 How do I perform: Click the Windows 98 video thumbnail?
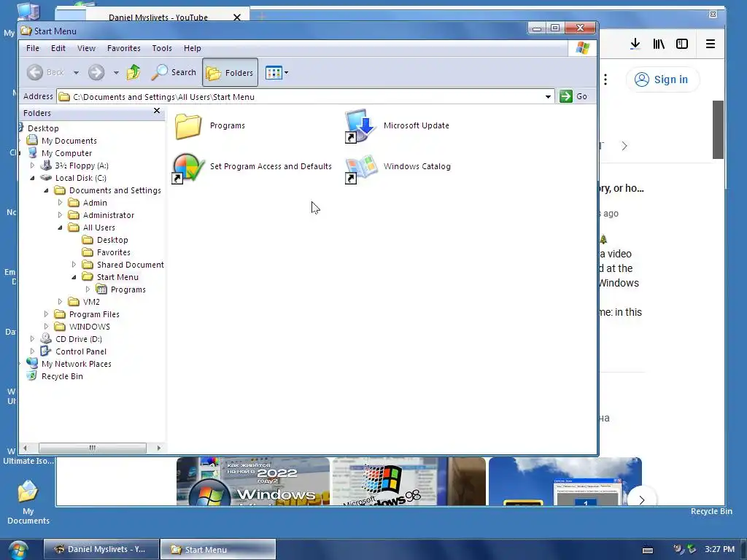(x=409, y=481)
